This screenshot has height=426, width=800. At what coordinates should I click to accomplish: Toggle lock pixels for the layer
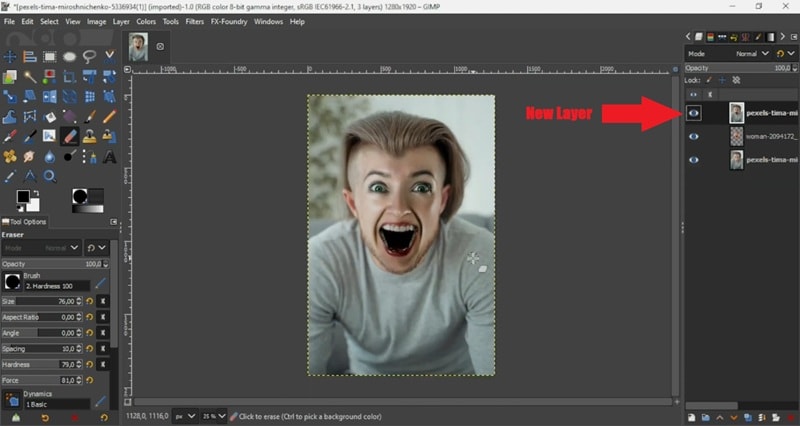709,80
